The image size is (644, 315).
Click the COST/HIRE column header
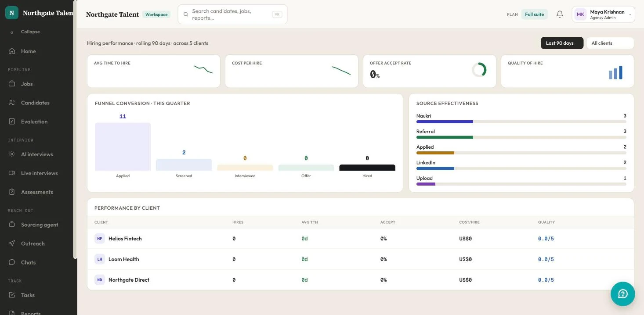click(469, 222)
